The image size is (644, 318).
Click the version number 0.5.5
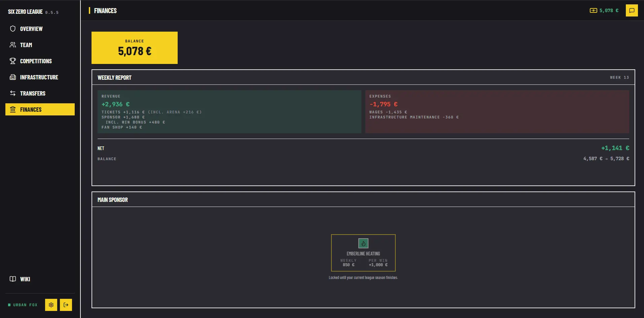coord(52,12)
